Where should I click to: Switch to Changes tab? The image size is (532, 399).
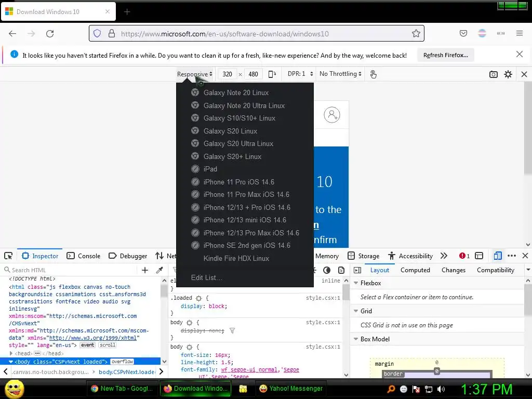click(x=453, y=270)
